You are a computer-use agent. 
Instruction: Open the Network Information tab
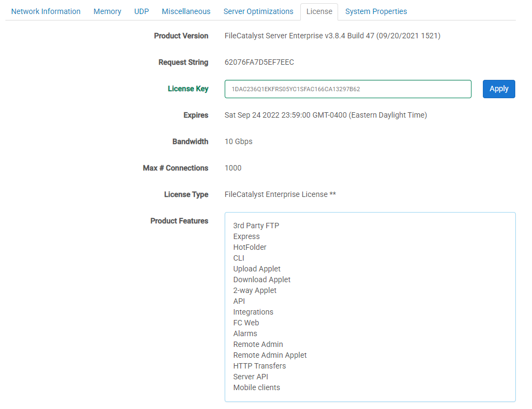coord(46,11)
